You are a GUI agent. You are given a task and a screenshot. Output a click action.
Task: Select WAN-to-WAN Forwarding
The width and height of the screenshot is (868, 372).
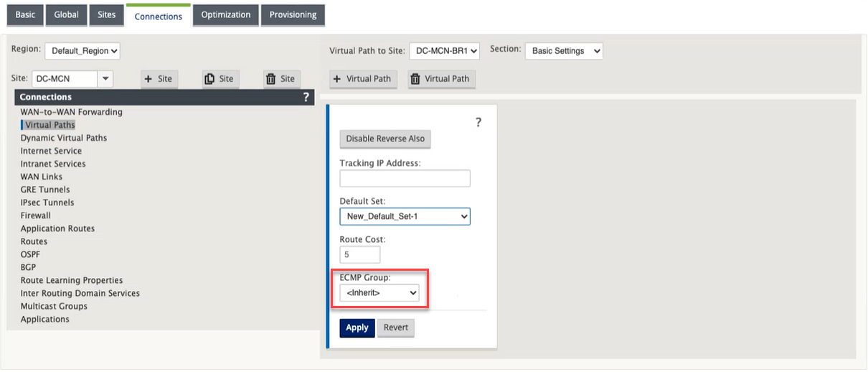(x=72, y=112)
